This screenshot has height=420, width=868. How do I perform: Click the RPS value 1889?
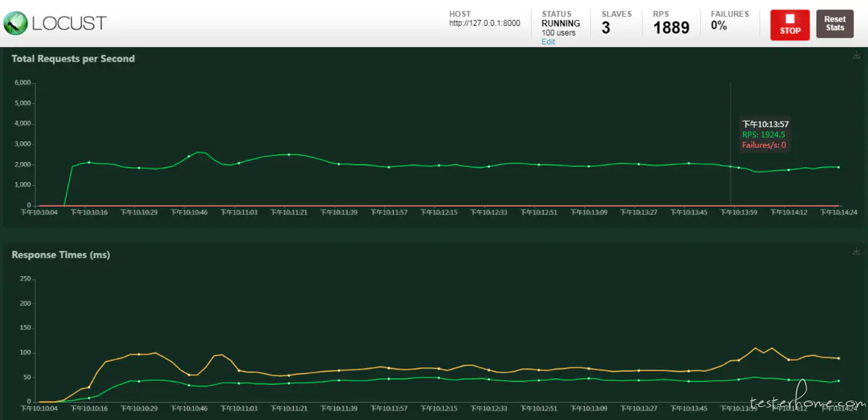point(671,28)
